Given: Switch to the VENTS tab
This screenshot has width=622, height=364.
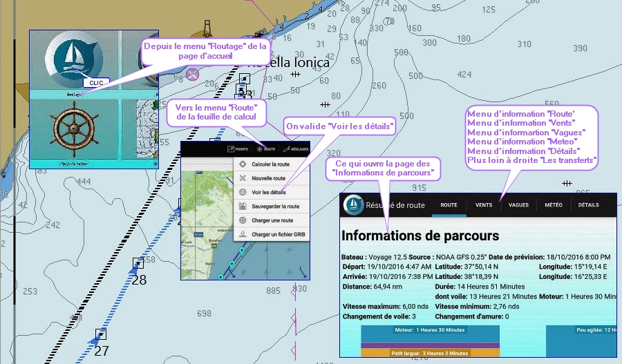Looking at the screenshot, I should [x=484, y=205].
